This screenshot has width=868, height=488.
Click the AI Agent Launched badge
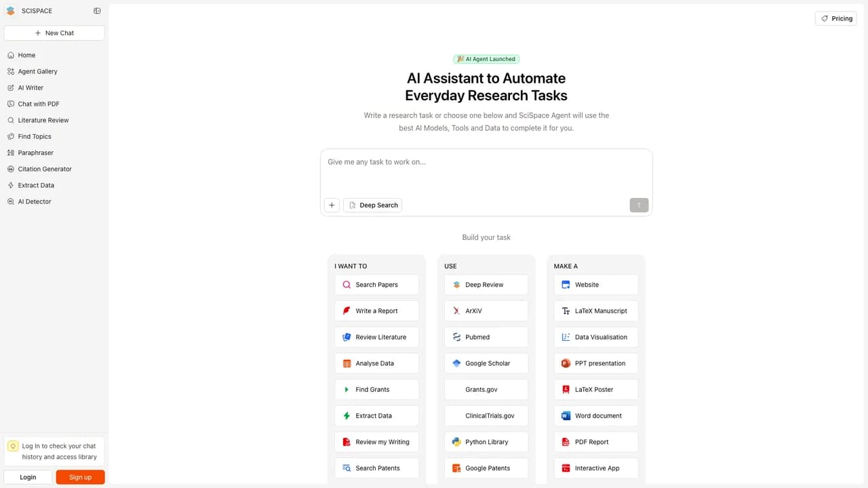click(486, 59)
